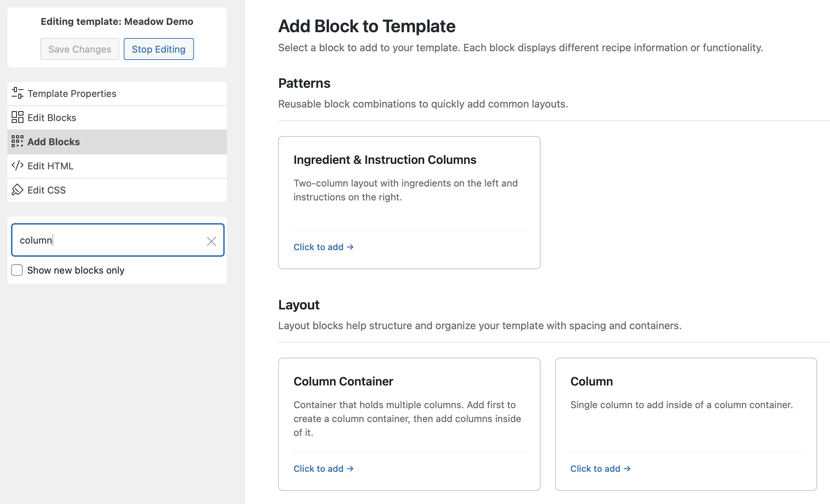Click the Show new blocks only label
The image size is (830, 504).
[x=76, y=270]
